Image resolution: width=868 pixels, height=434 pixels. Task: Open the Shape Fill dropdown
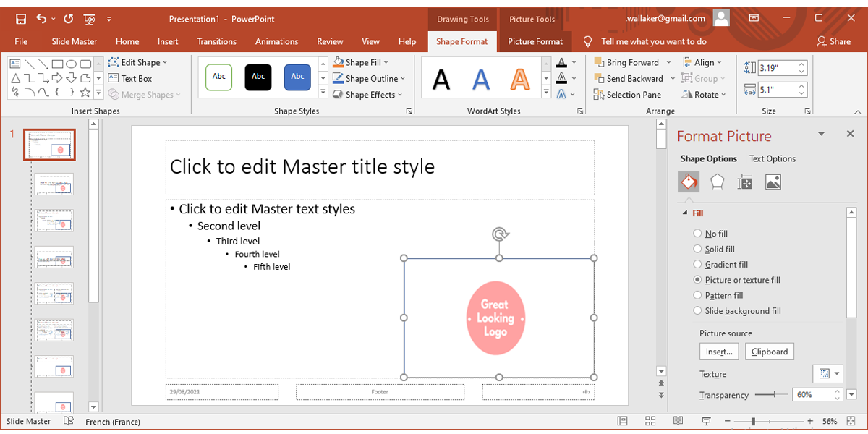click(x=386, y=63)
